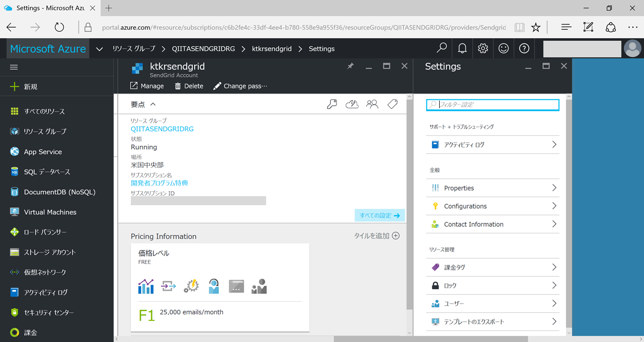
Task: Click the feedback smiley icon
Action: click(x=503, y=48)
